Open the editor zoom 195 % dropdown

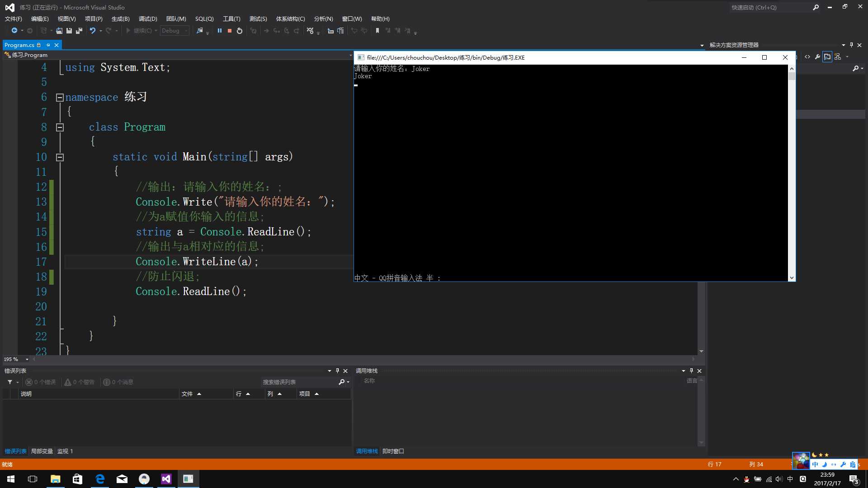pyautogui.click(x=27, y=360)
